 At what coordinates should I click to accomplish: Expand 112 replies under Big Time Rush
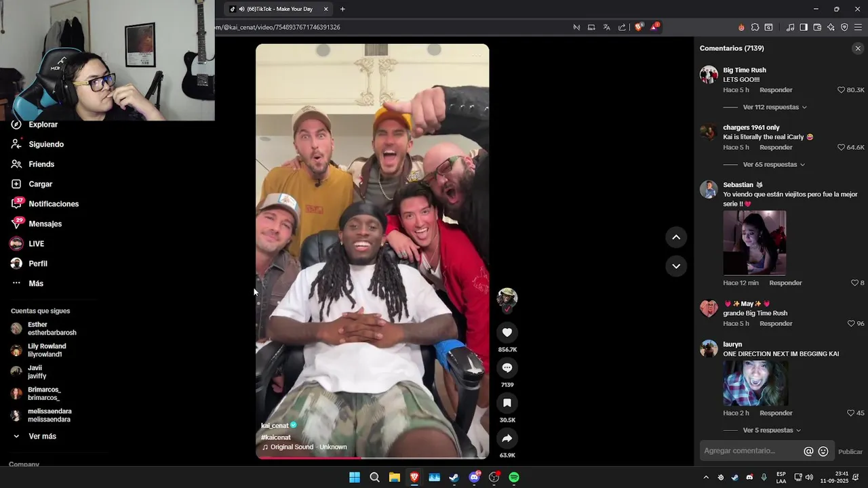pos(775,107)
